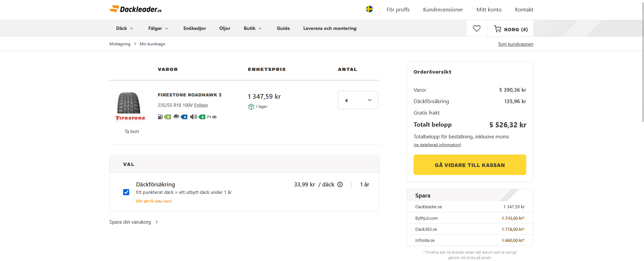Click the Dackleader.se logo
The height and width of the screenshot is (261, 644).
(135, 9)
